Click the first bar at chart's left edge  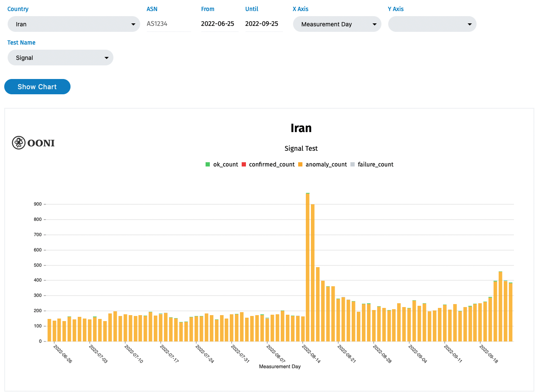[49, 330]
